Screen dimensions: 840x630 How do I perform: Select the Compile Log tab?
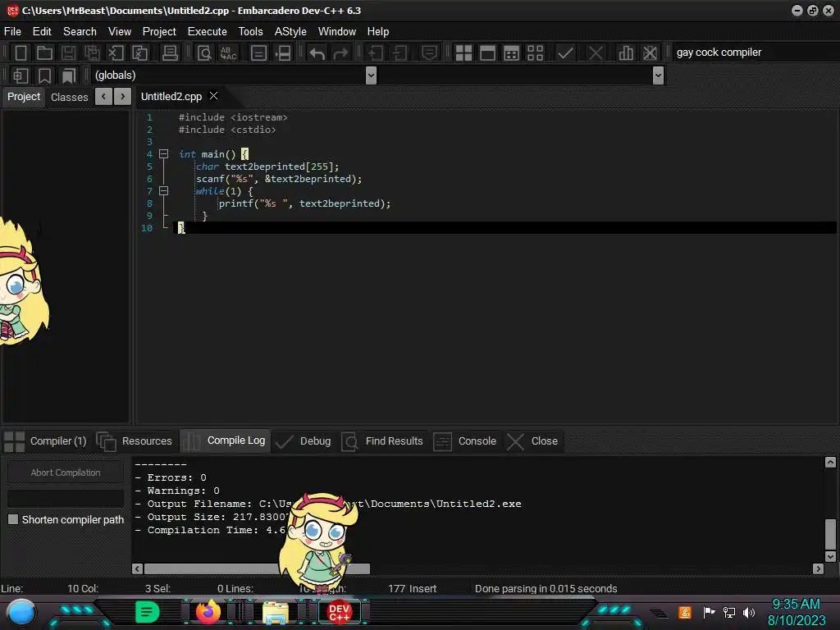point(225,441)
